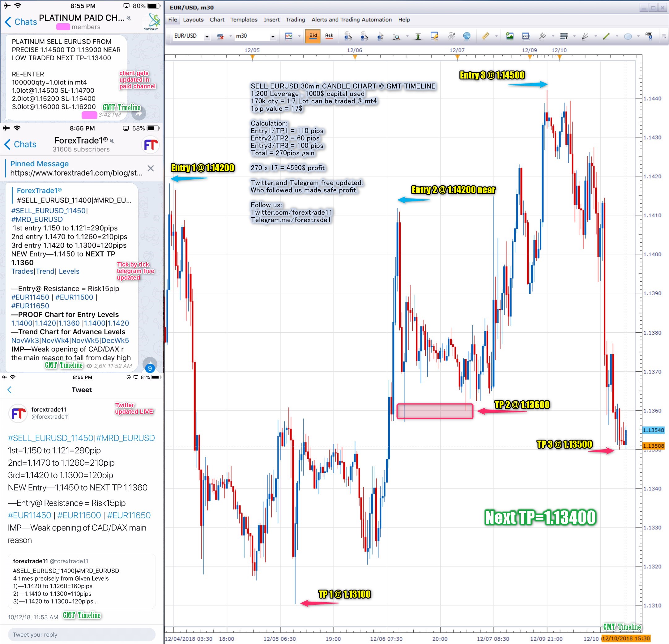Click the gray refresh eye icon
The width and height of the screenshot is (669, 644).
[451, 36]
